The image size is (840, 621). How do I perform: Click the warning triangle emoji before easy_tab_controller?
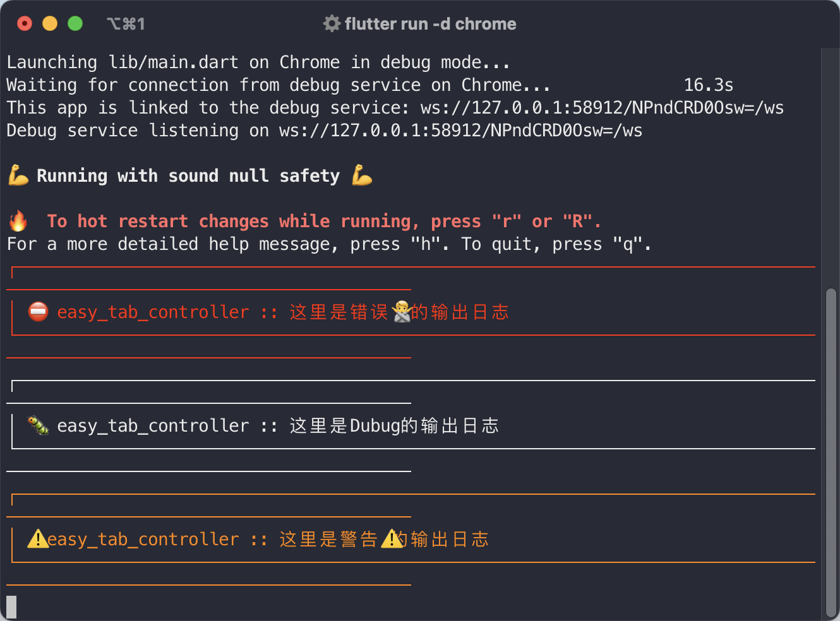(x=39, y=539)
